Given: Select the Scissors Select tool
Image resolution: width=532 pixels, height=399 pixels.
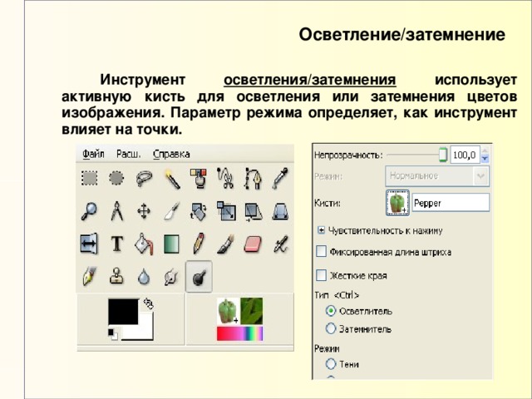Looking at the screenshot, I should coord(225,178).
